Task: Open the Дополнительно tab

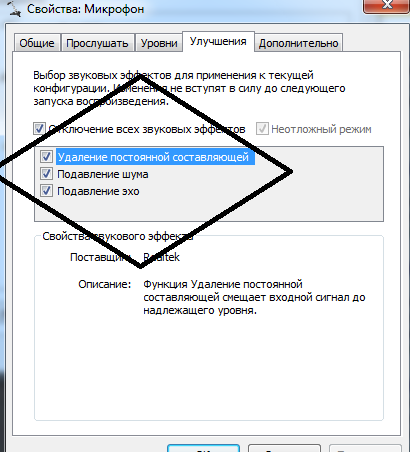Action: coord(299,43)
